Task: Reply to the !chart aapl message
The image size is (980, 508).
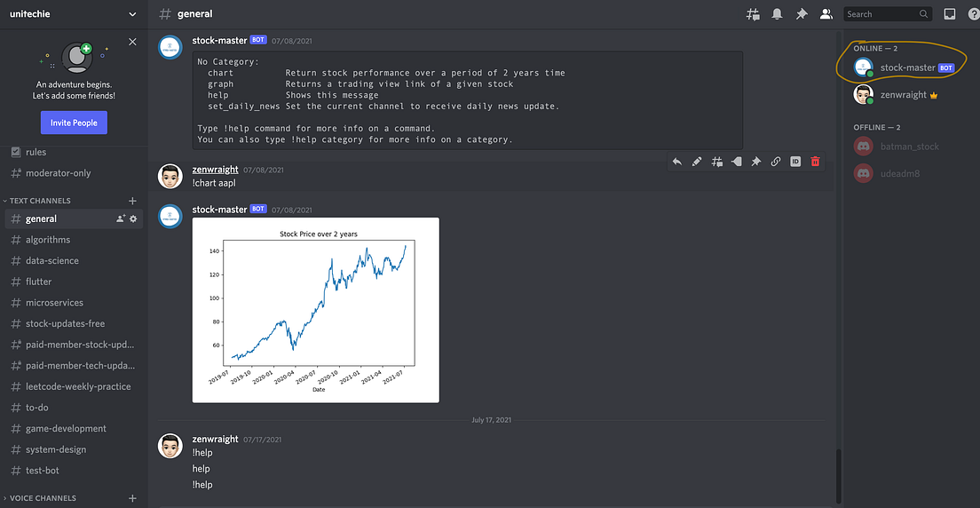Action: [677, 162]
